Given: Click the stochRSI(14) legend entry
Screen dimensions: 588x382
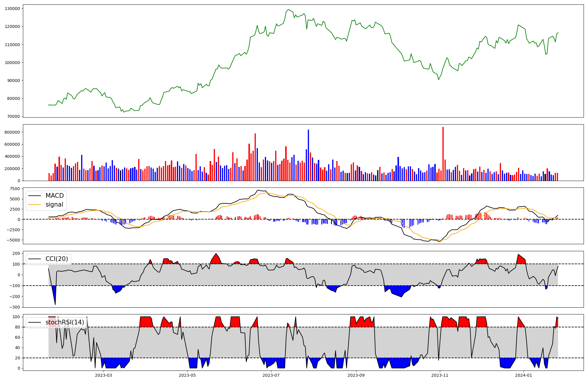Looking at the screenshot, I should tap(65, 322).
